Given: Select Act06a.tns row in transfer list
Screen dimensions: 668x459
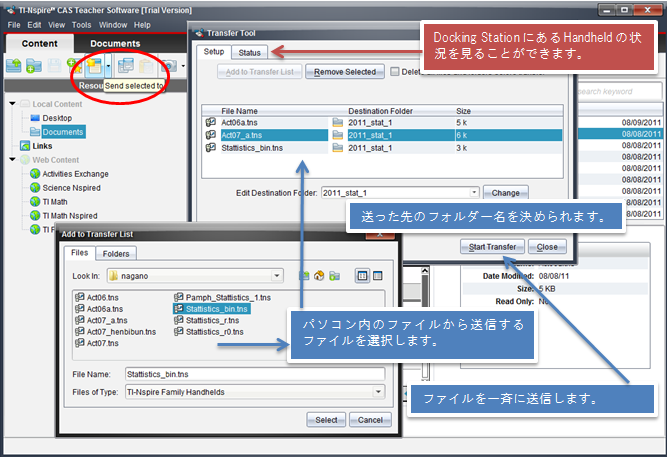Looking at the screenshot, I should tap(382, 123).
